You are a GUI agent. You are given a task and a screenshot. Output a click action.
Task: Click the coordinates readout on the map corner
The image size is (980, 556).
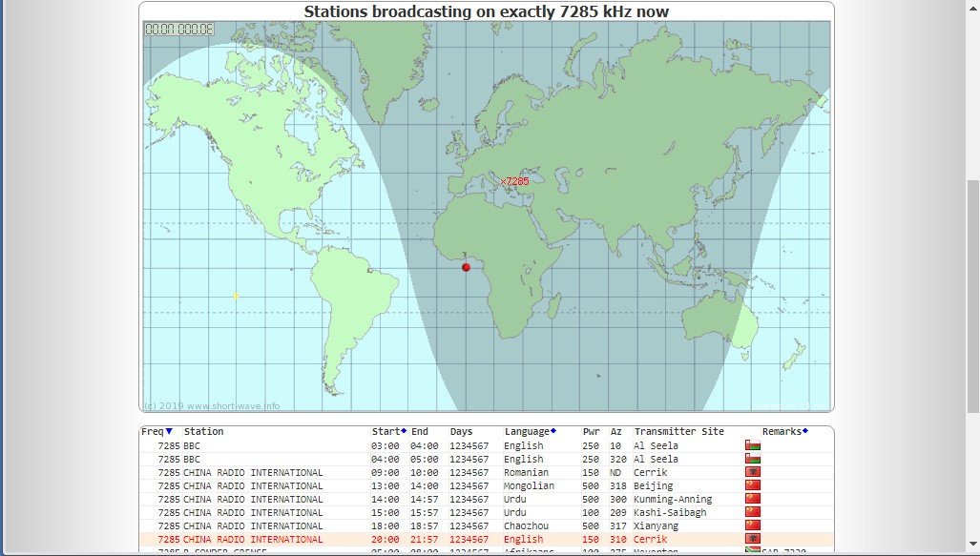[179, 29]
